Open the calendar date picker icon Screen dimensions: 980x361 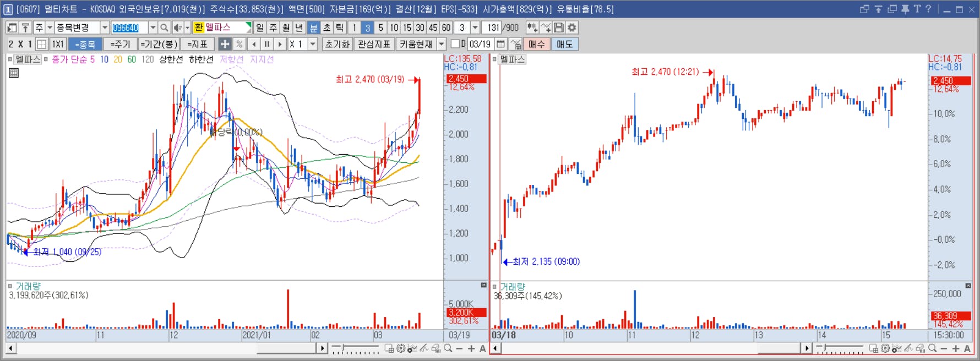click(x=500, y=44)
